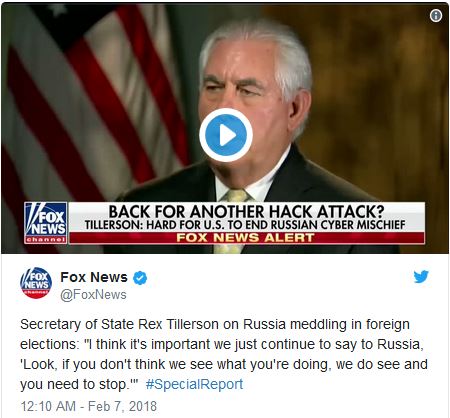Click the blue verified badge
450x418 pixels.
140,278
